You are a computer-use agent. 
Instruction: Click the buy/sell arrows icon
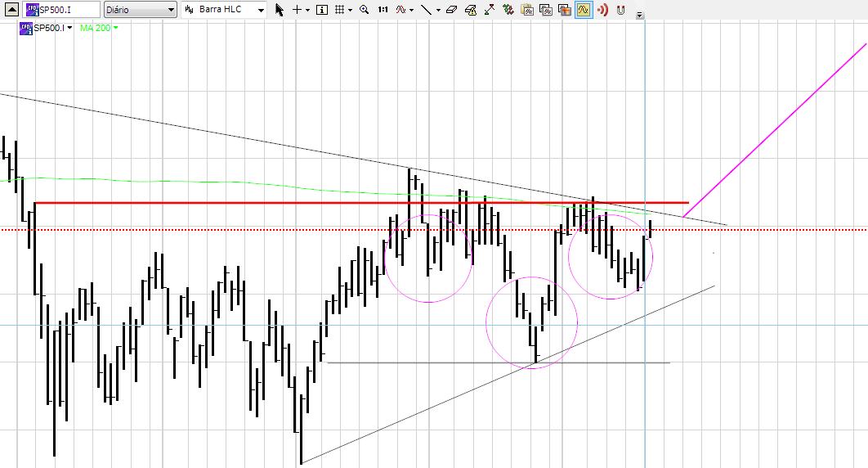click(508, 10)
